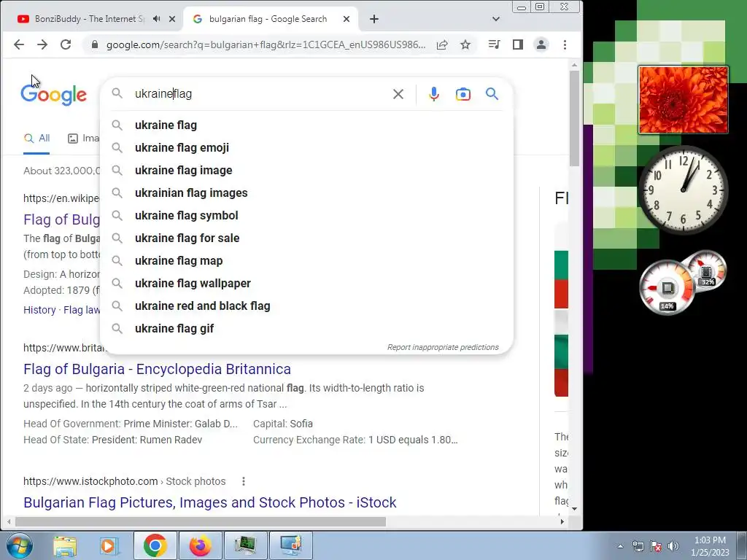Choose suggestion 'ukraine red and black flag'
The width and height of the screenshot is (747, 560).
point(307,306)
